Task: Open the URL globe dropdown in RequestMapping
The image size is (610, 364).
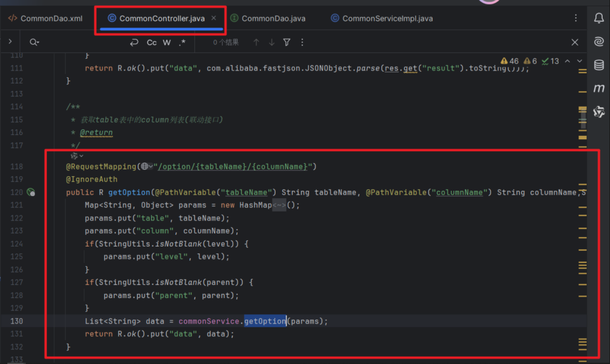Action: point(147,166)
